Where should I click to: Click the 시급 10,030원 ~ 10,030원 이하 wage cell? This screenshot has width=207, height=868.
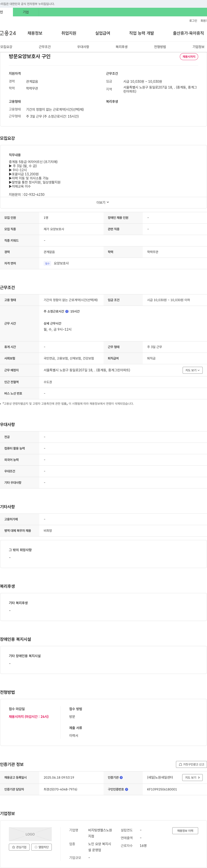168,300
